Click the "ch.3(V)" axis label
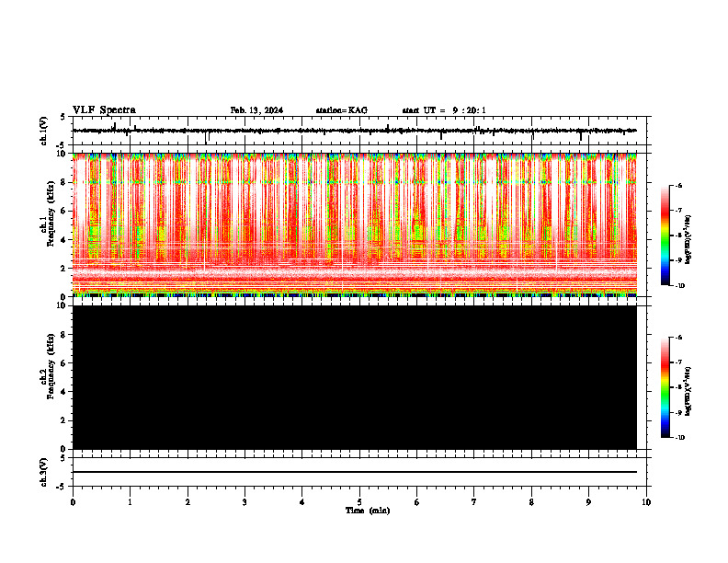This screenshot has width=728, height=563. [x=44, y=472]
